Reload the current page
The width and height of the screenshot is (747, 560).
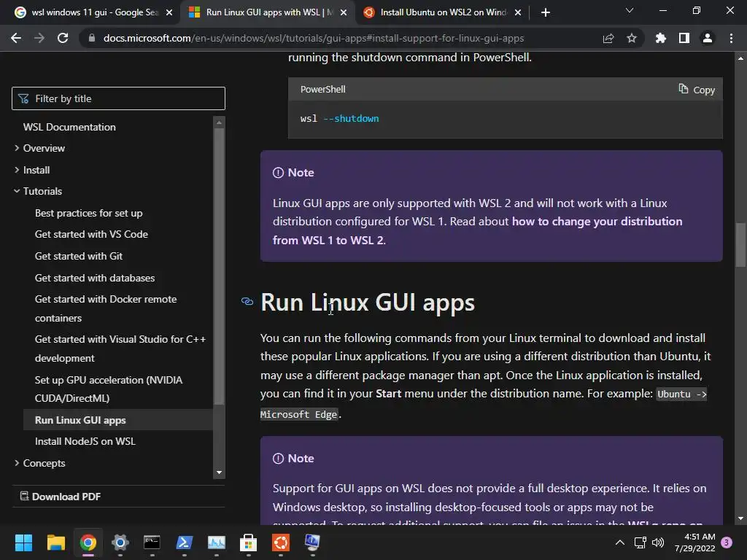63,38
